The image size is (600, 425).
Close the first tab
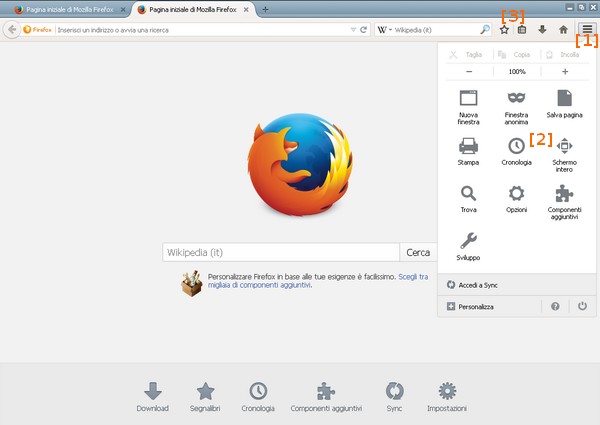click(123, 10)
